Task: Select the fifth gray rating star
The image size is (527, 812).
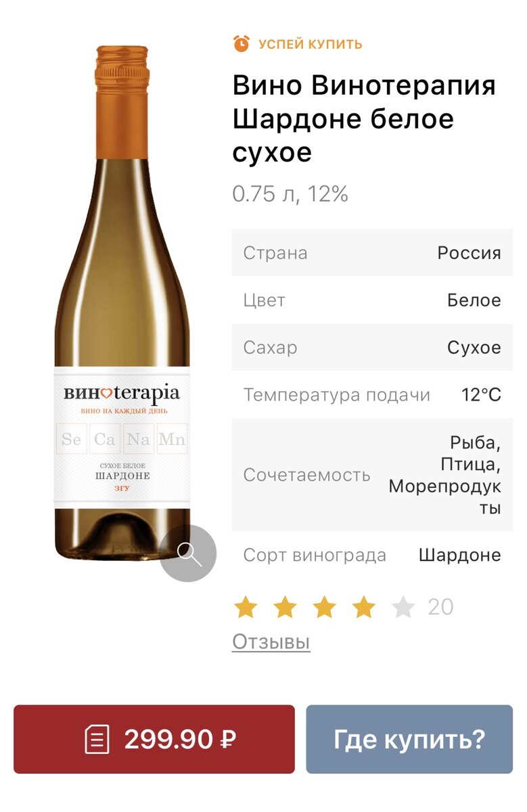Action: coord(403,607)
